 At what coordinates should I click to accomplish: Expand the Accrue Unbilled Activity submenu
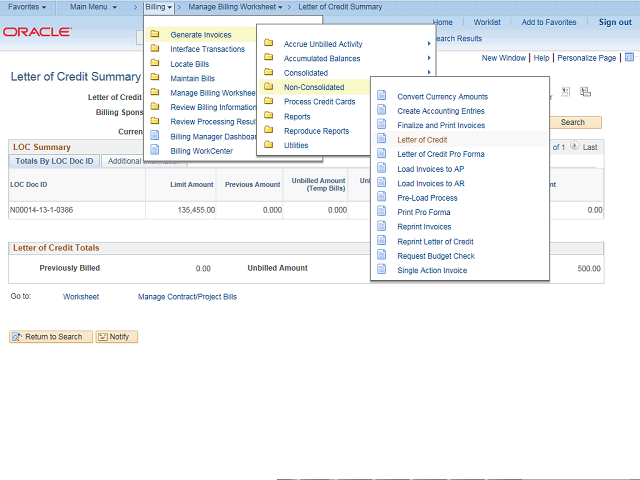322,44
